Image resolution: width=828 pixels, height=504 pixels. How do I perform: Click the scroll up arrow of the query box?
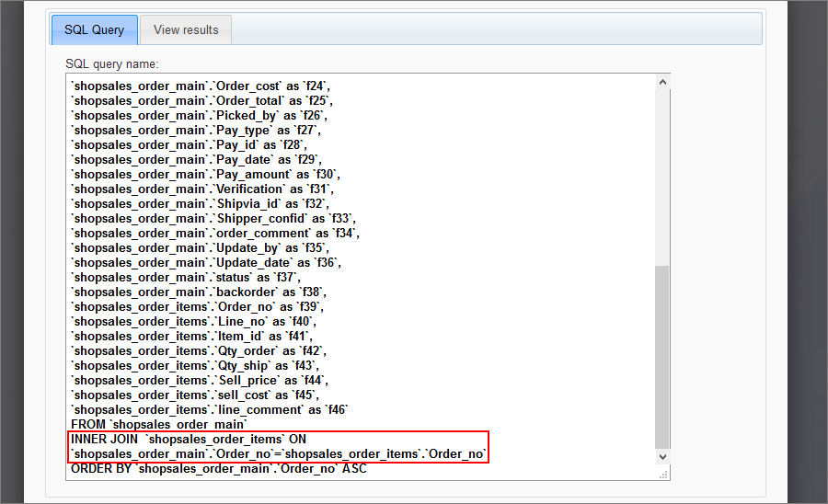coord(662,82)
